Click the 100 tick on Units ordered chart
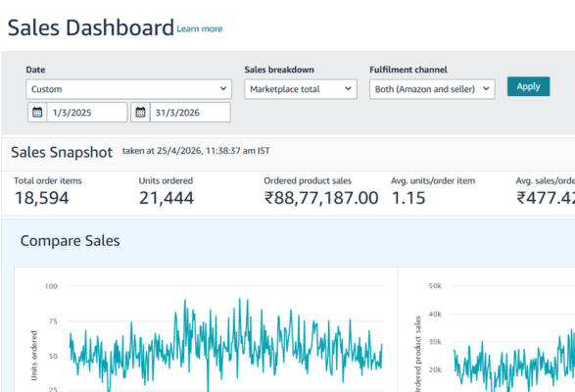The image size is (575, 392). click(51, 286)
